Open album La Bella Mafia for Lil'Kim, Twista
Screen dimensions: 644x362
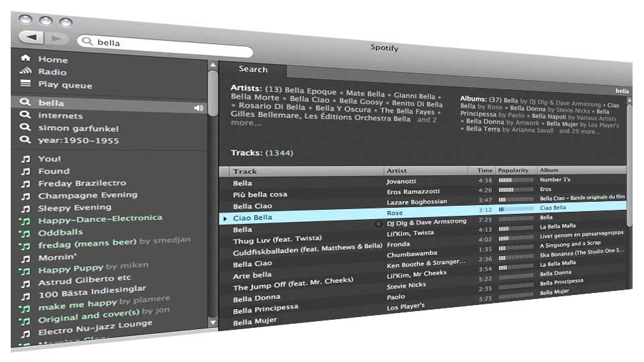click(557, 226)
